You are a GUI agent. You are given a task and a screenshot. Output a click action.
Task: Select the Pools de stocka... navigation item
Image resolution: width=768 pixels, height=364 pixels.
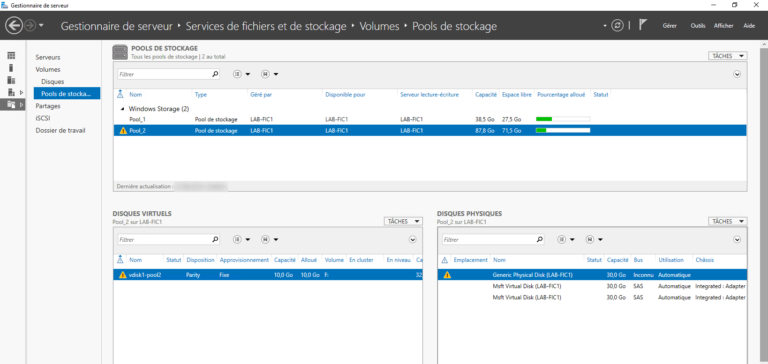point(67,94)
